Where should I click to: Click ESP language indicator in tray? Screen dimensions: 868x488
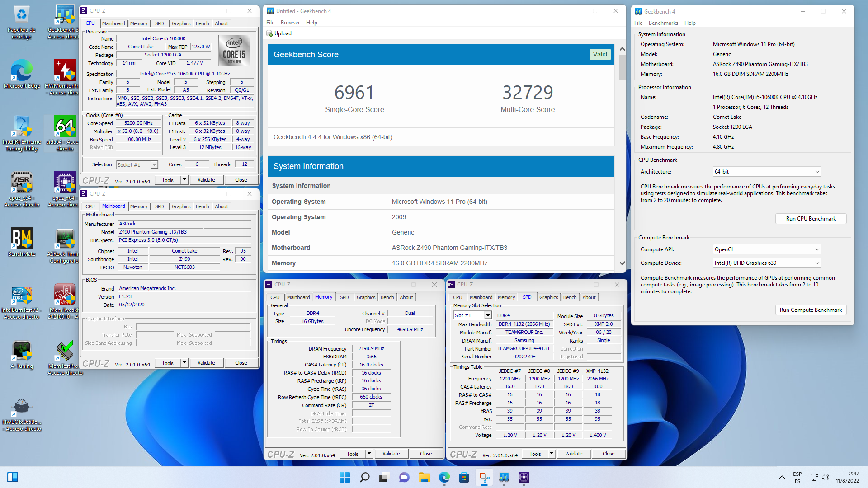click(797, 477)
